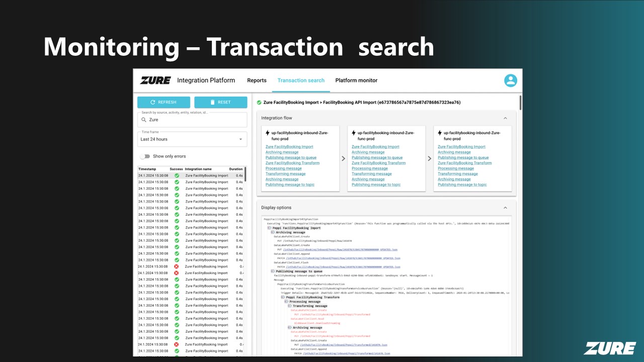The width and height of the screenshot is (644, 362).
Task: Click the transaction title Zure FacilityBooking Import heading
Action: [x=362, y=103]
